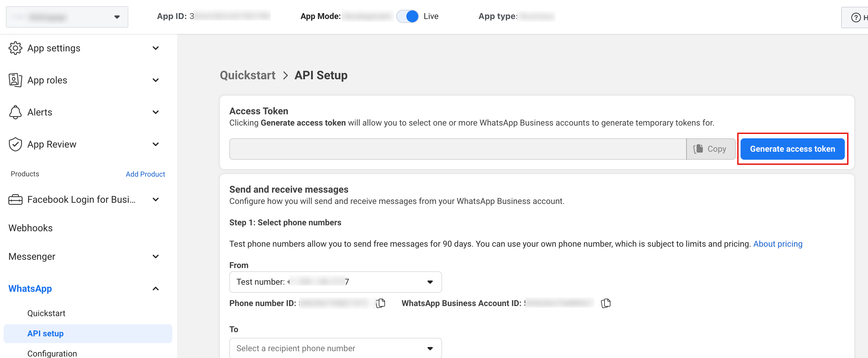This screenshot has width=868, height=358.
Task: Open the From test number dropdown
Action: 335,282
